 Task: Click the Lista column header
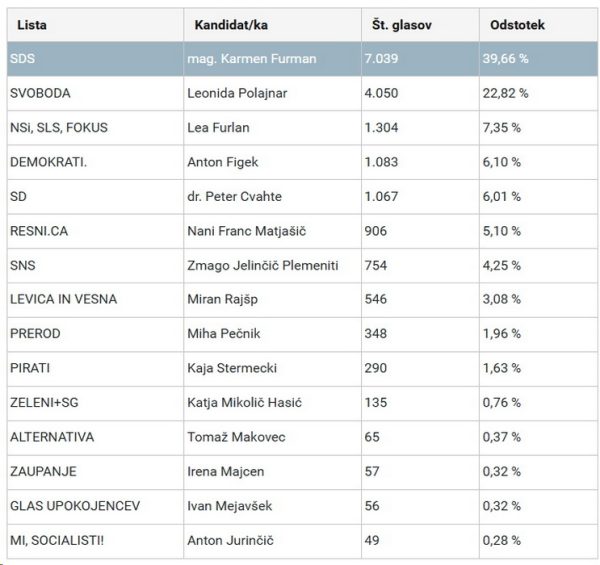coord(34,24)
